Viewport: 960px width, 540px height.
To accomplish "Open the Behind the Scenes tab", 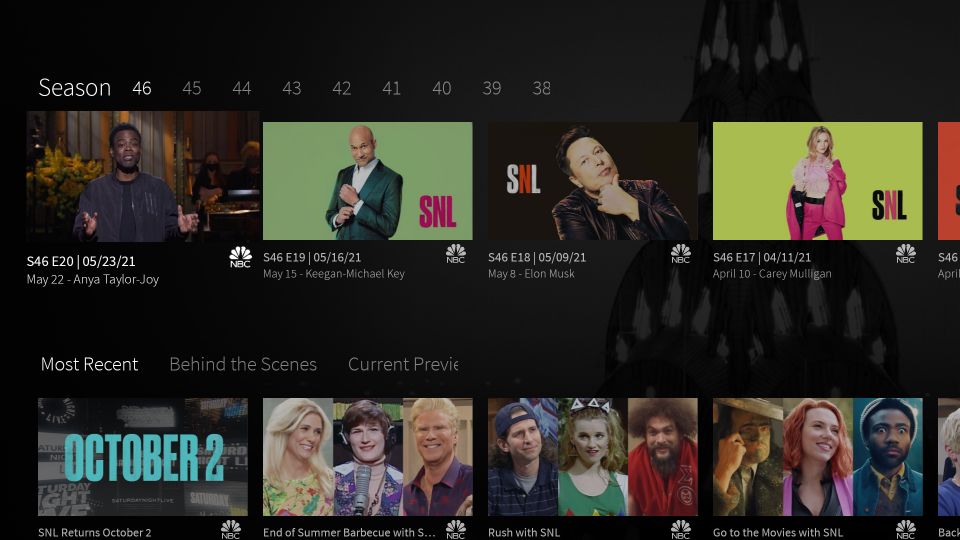I will pyautogui.click(x=243, y=364).
